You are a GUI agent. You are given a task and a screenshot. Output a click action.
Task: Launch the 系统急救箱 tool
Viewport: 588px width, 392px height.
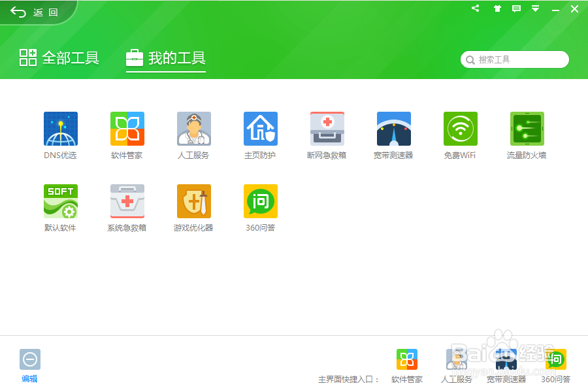click(x=127, y=201)
